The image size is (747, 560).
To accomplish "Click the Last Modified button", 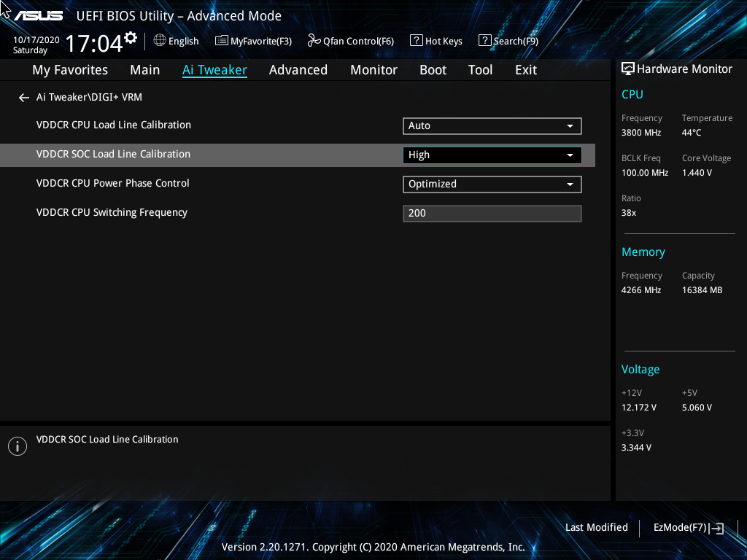I will coord(597,527).
